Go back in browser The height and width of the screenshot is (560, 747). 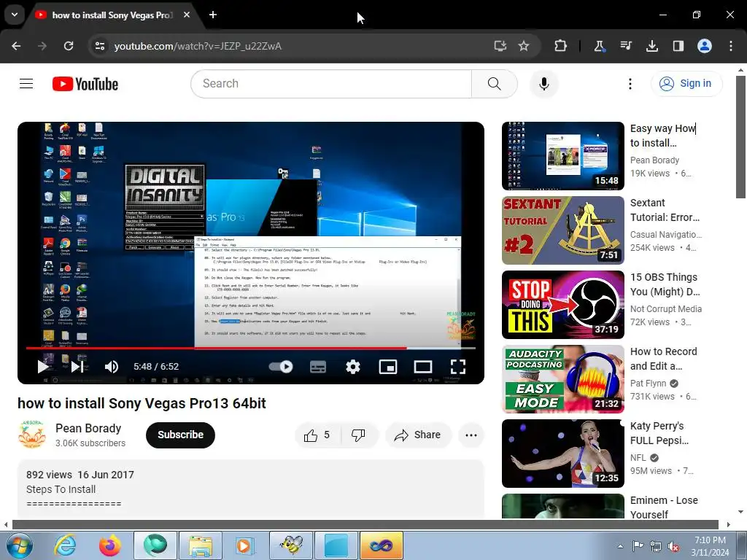(x=16, y=46)
